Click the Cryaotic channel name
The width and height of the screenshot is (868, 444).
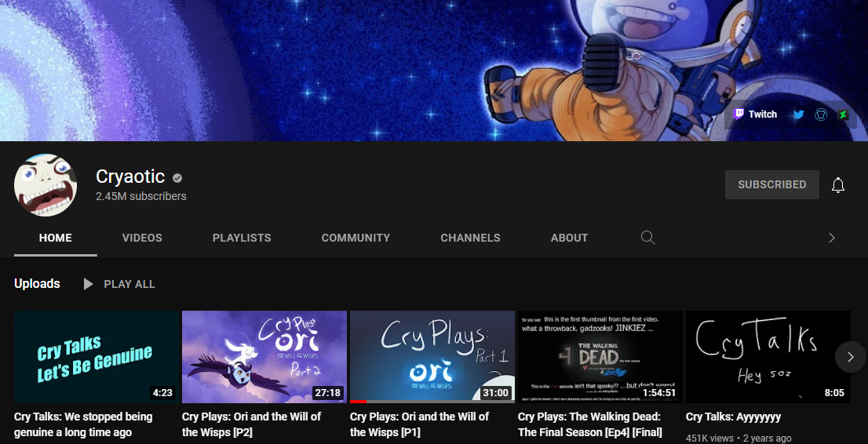click(130, 177)
